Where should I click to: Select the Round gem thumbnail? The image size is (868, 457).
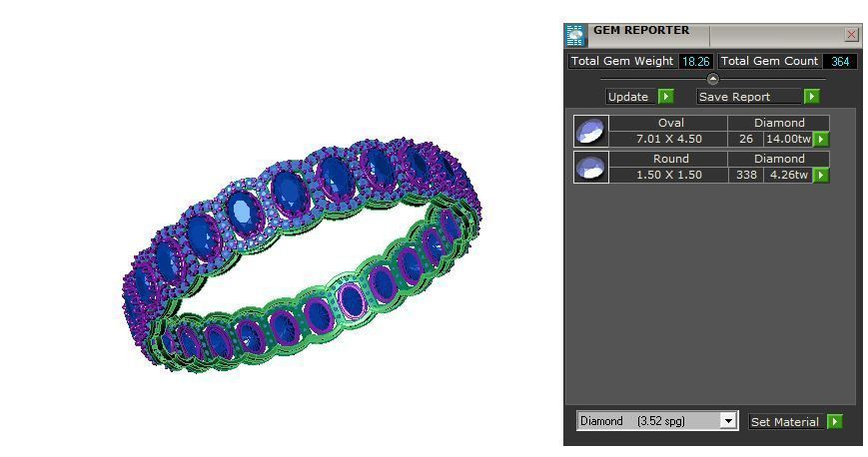click(x=591, y=167)
